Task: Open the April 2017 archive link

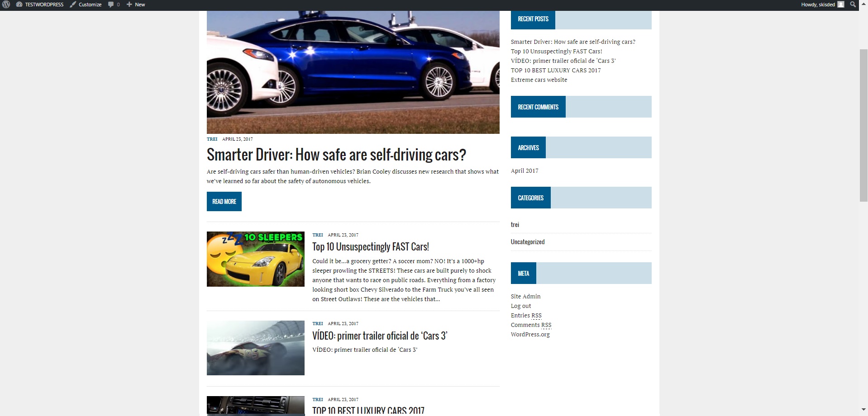Action: (x=525, y=171)
